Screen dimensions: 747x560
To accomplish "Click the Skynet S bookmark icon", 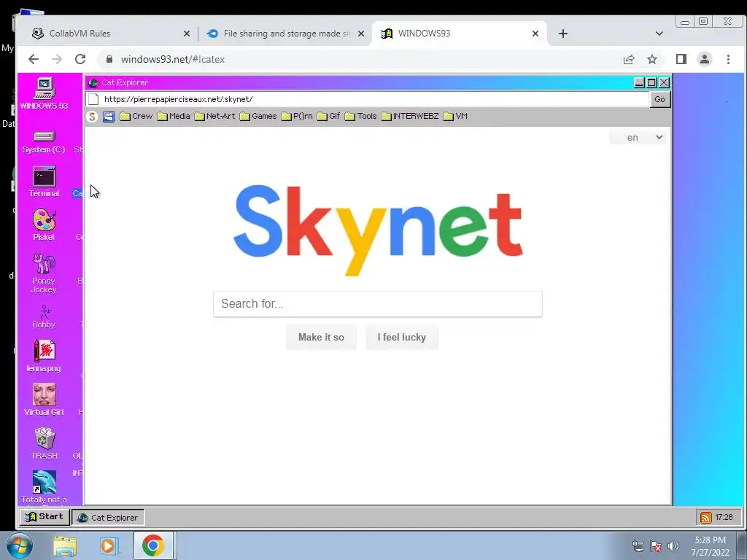I will 92,116.
